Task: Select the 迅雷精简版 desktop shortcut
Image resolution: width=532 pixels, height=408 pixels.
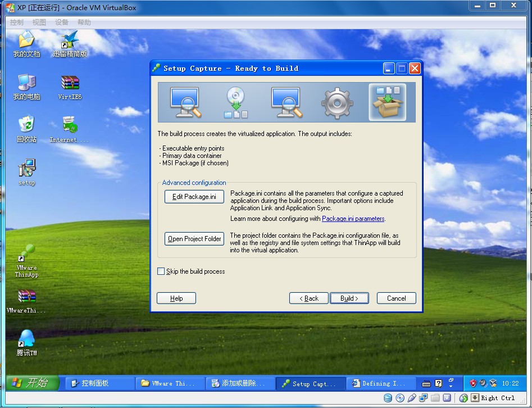Action: point(70,44)
